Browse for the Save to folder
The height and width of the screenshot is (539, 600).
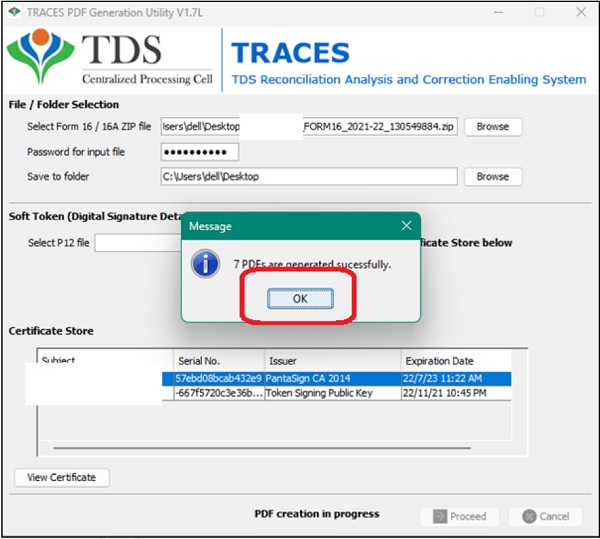click(493, 176)
